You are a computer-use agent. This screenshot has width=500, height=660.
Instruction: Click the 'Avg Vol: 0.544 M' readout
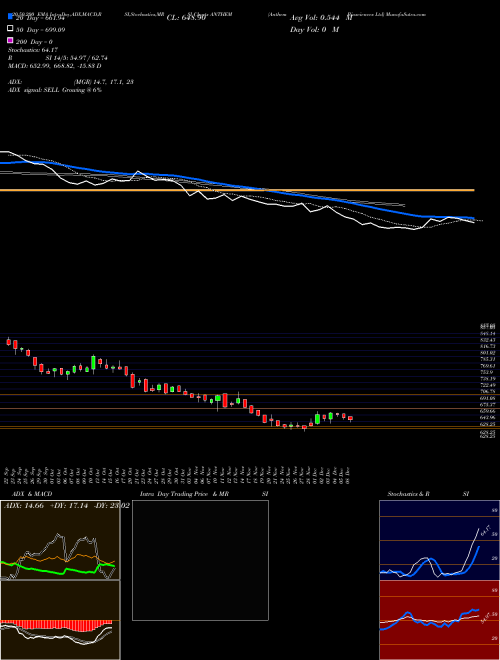coord(321,18)
